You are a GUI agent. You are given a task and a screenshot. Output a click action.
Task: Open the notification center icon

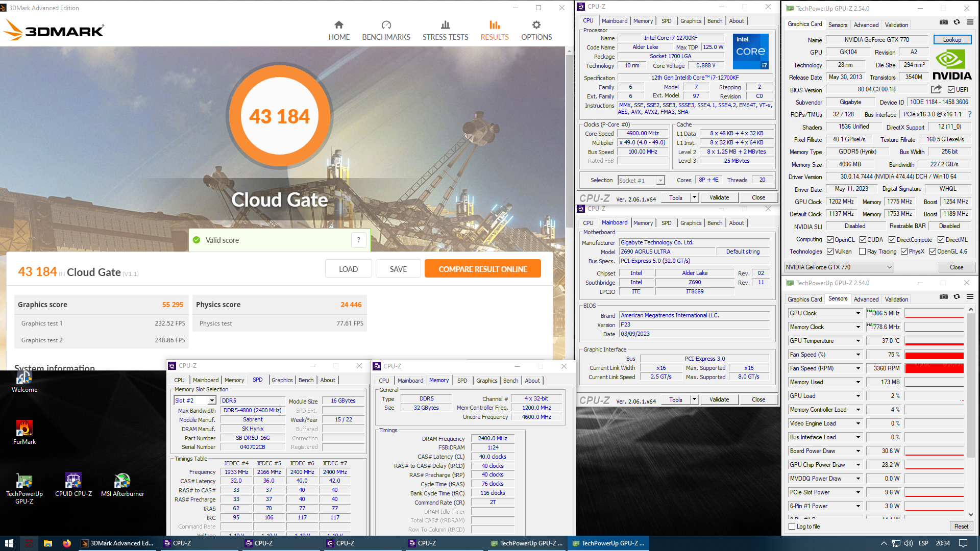tap(963, 543)
